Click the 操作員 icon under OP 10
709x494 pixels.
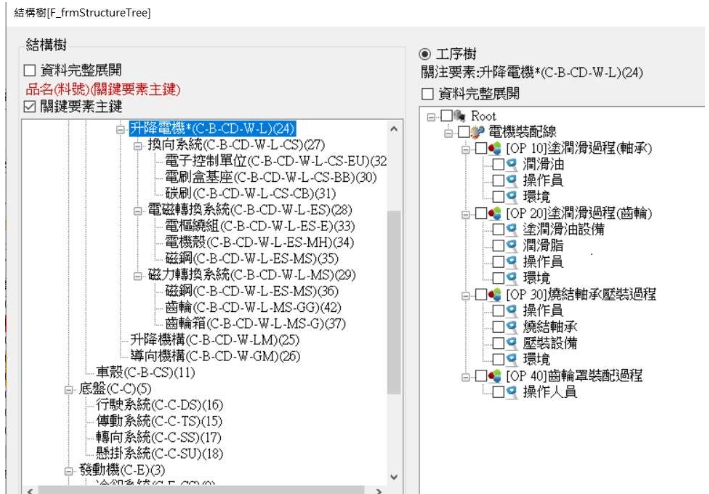coord(512,181)
